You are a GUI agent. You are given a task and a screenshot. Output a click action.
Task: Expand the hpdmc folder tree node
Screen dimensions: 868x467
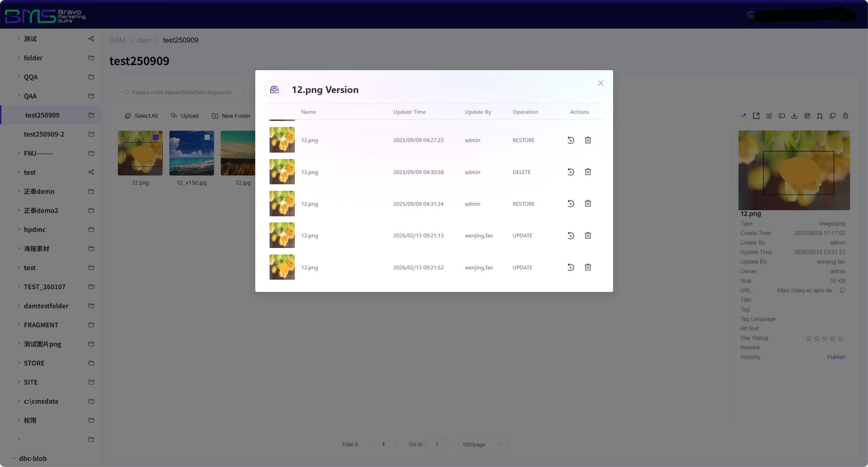(x=19, y=230)
